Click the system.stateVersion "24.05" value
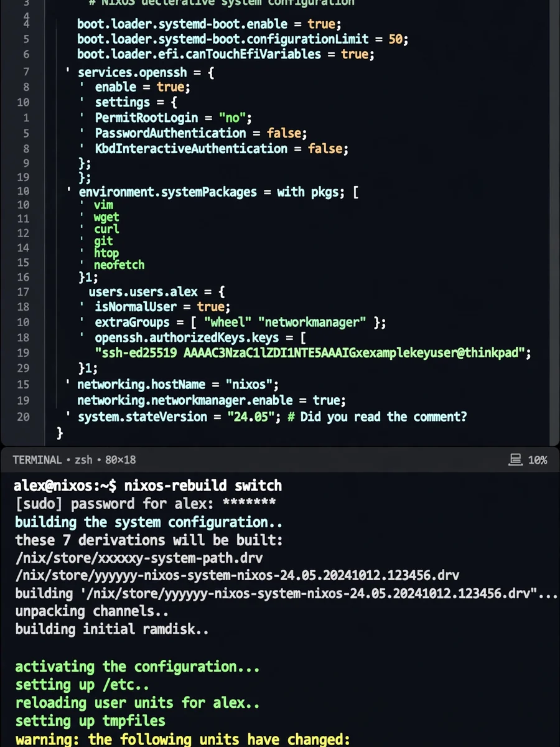 251,416
